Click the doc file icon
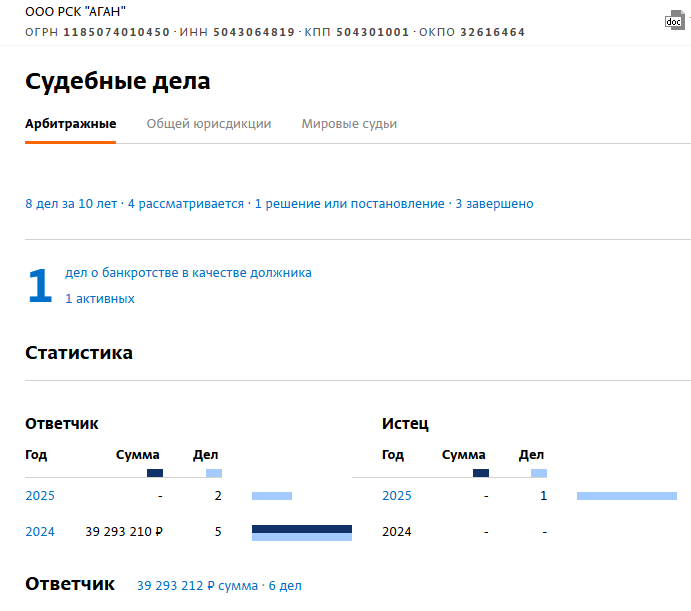The width and height of the screenshot is (691, 611). pyautogui.click(x=675, y=21)
